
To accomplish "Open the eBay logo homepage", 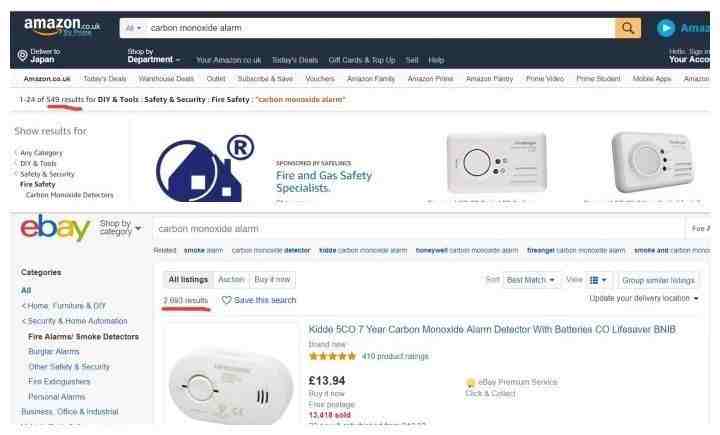I will [55, 228].
